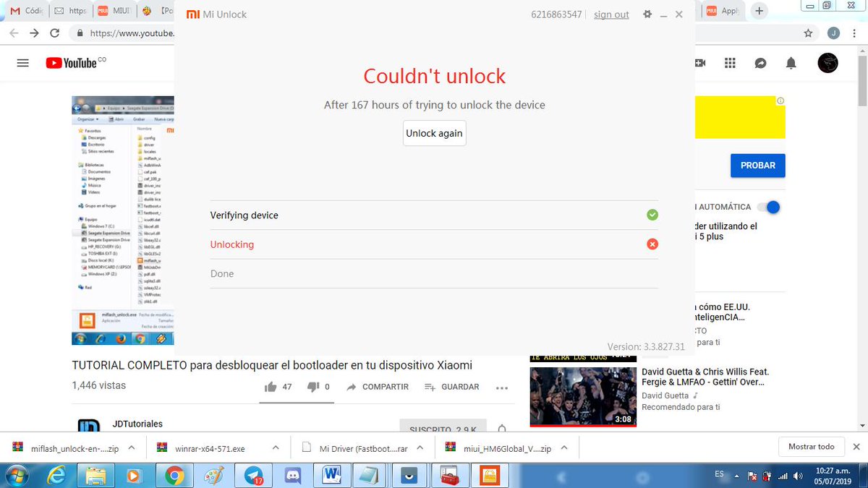Image resolution: width=868 pixels, height=488 pixels.
Task: Click the volume icon in system tray
Action: tap(797, 476)
